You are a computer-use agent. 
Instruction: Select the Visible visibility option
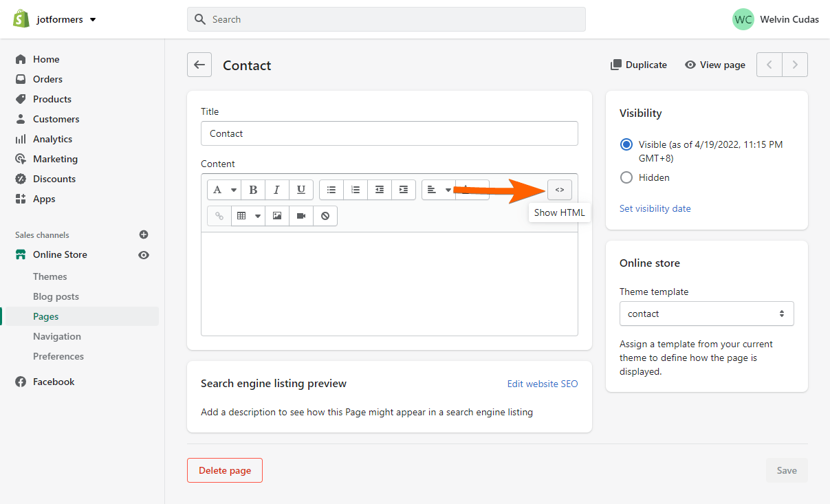point(626,144)
